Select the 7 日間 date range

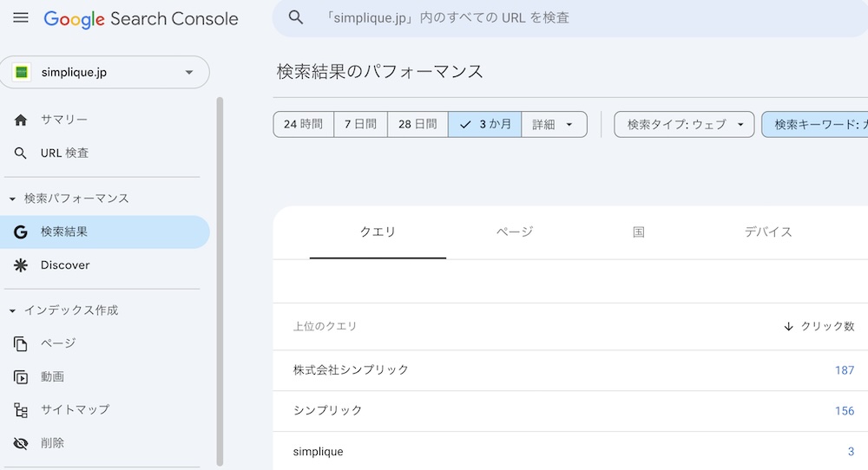361,124
